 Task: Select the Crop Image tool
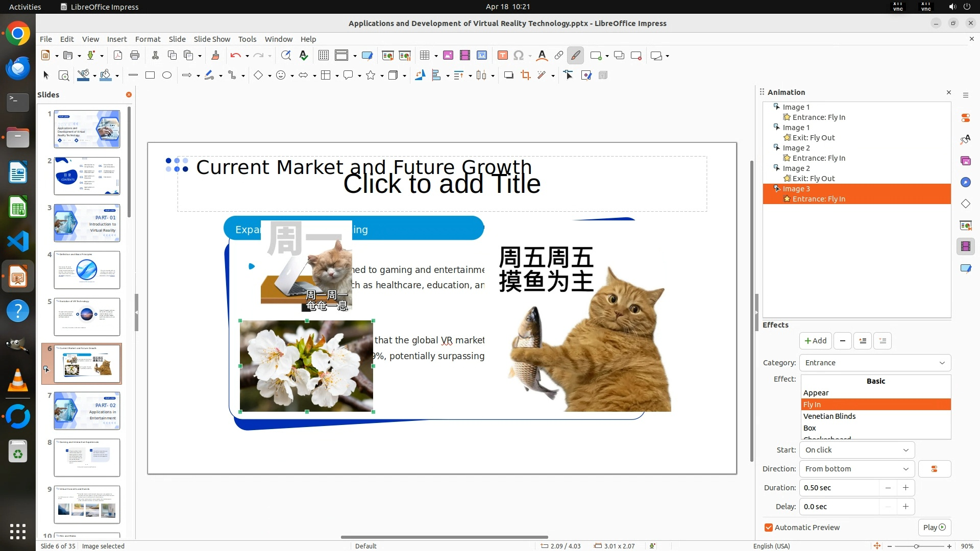tap(525, 76)
